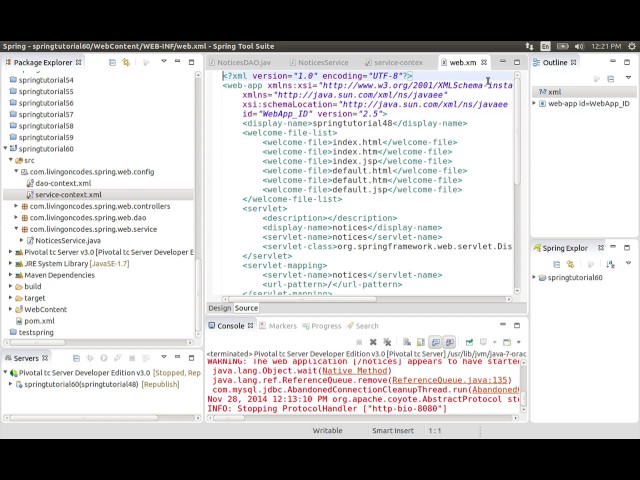Pin the Console view
The width and height of the screenshot is (640, 480).
click(469, 342)
